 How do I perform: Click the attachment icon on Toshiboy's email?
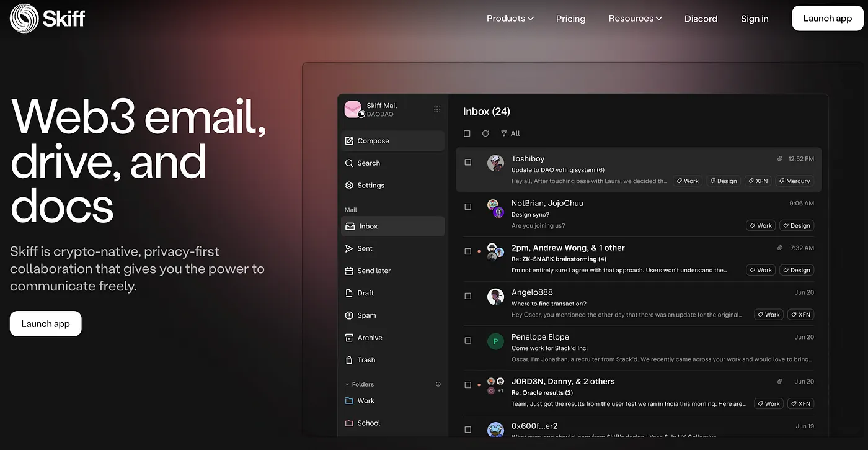point(780,159)
